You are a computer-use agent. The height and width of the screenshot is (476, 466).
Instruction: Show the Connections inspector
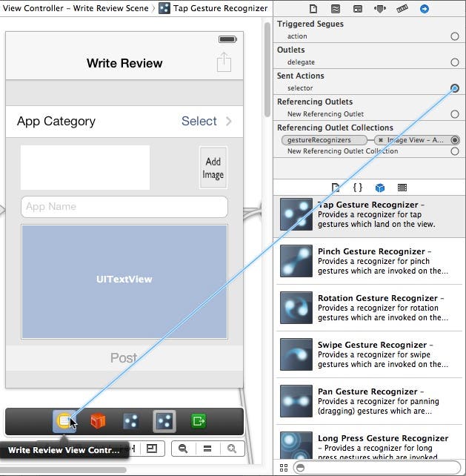424,9
